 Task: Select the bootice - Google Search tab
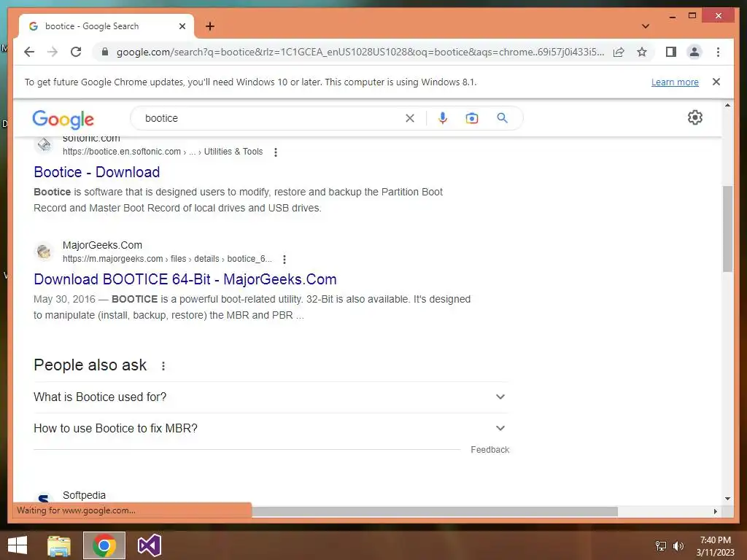pyautogui.click(x=107, y=26)
